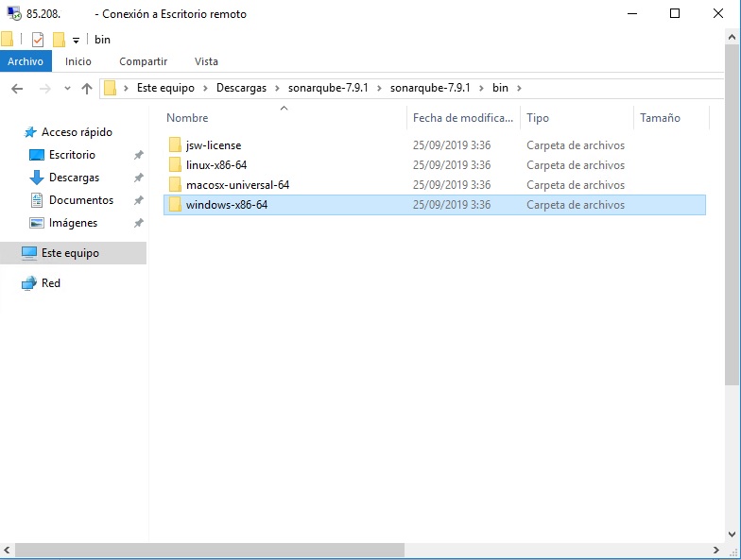Select Este equipo in navigation pane
The height and width of the screenshot is (560, 741).
(x=74, y=253)
